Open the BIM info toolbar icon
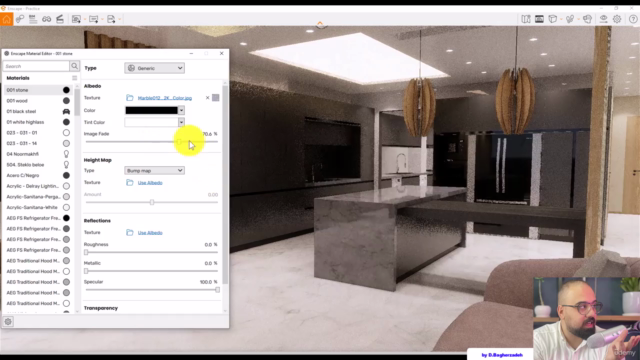 tap(33, 19)
